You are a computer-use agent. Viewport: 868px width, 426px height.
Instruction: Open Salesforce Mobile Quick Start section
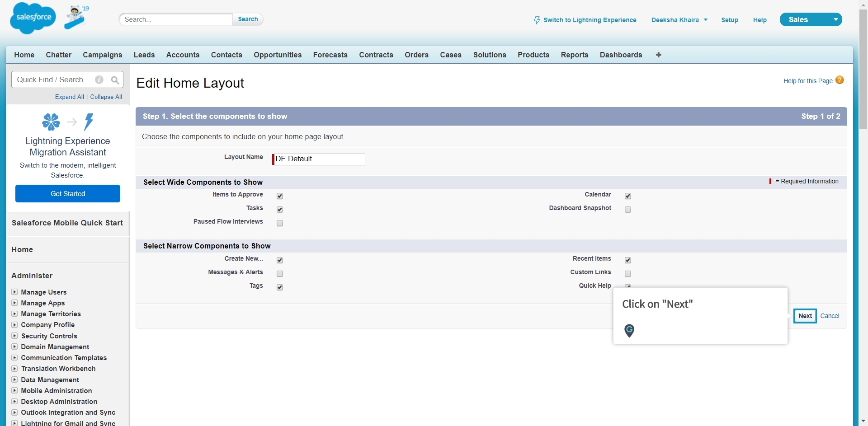[x=67, y=223]
